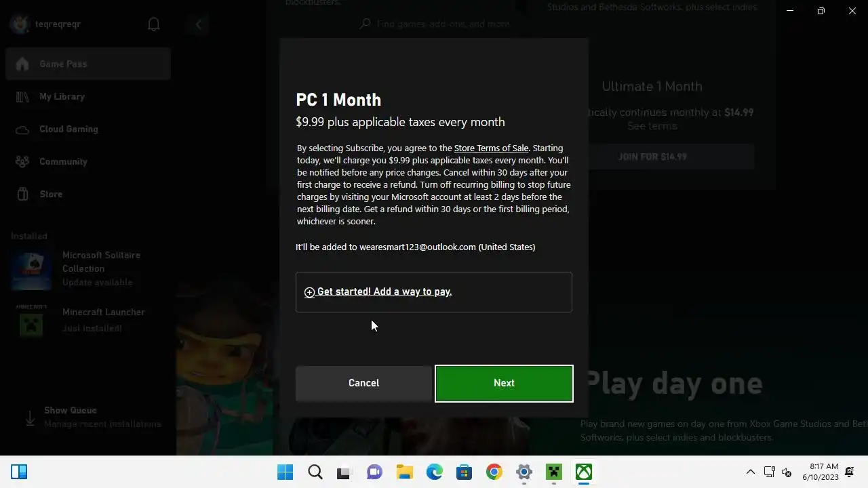868x488 pixels.
Task: Open Cloud Gaming in the sidebar
Action: 88,129
